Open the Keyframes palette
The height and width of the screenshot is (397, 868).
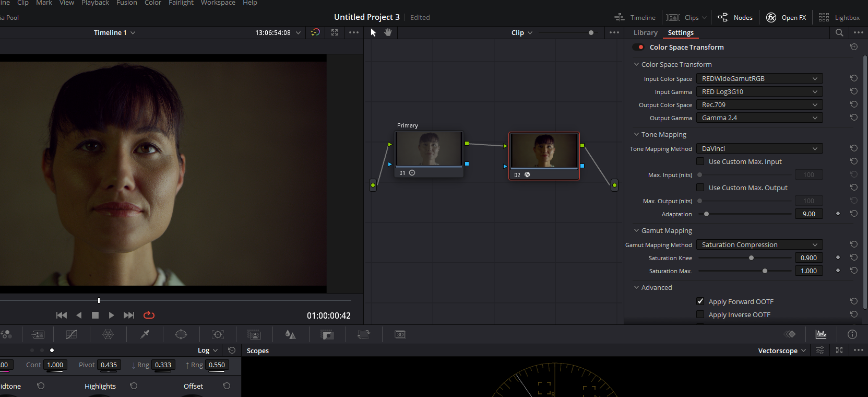790,334
